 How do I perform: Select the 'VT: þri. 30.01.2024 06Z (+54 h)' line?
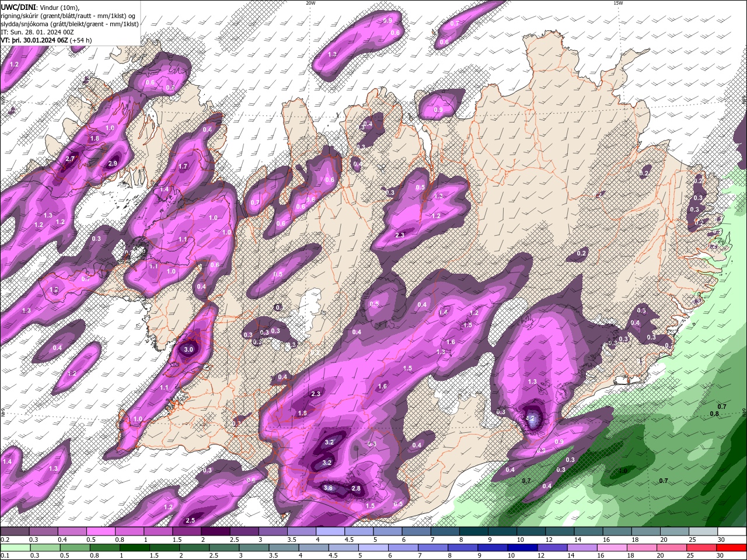click(x=46, y=40)
